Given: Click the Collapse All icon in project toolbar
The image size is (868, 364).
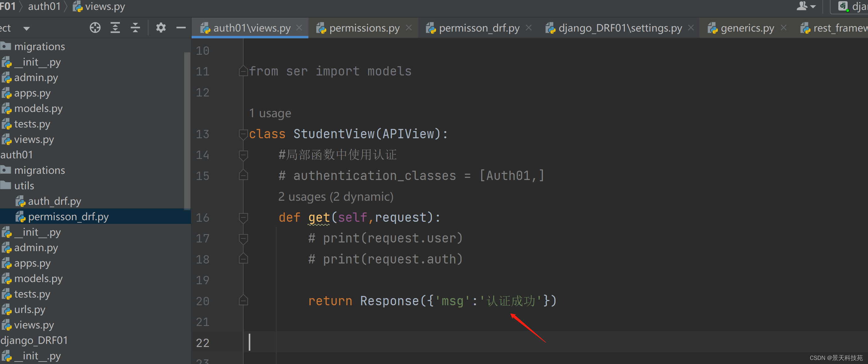Looking at the screenshot, I should pos(135,28).
